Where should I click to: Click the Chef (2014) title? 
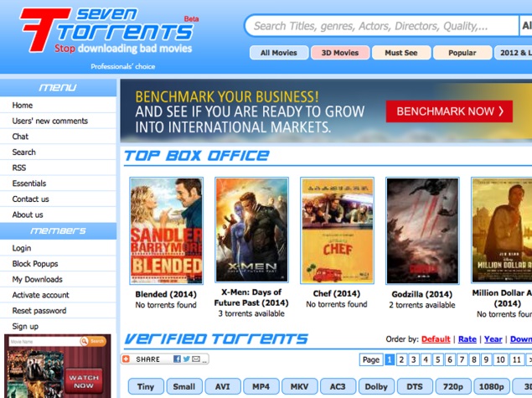point(337,293)
